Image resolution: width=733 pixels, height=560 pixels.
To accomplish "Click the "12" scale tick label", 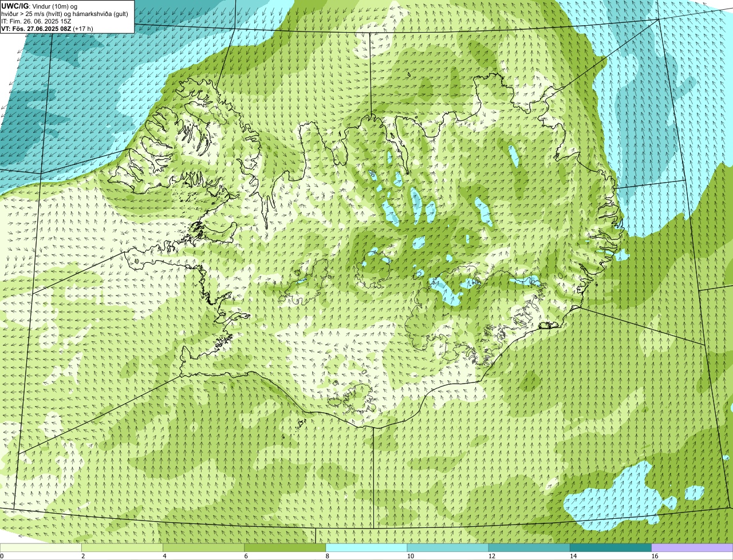I will coord(491,556).
